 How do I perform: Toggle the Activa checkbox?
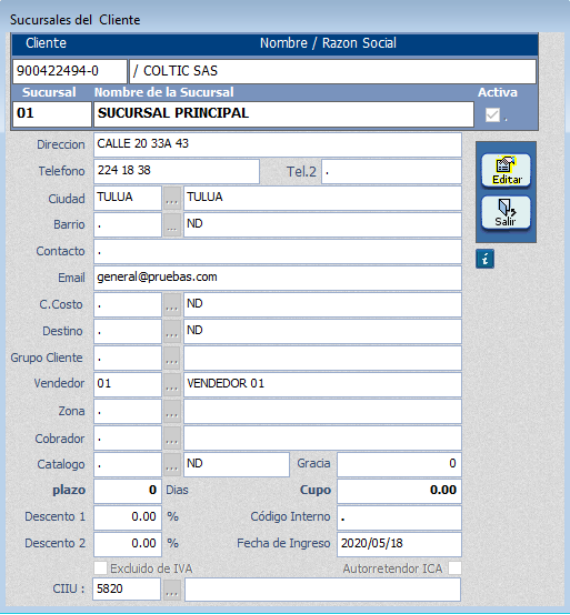pos(492,115)
